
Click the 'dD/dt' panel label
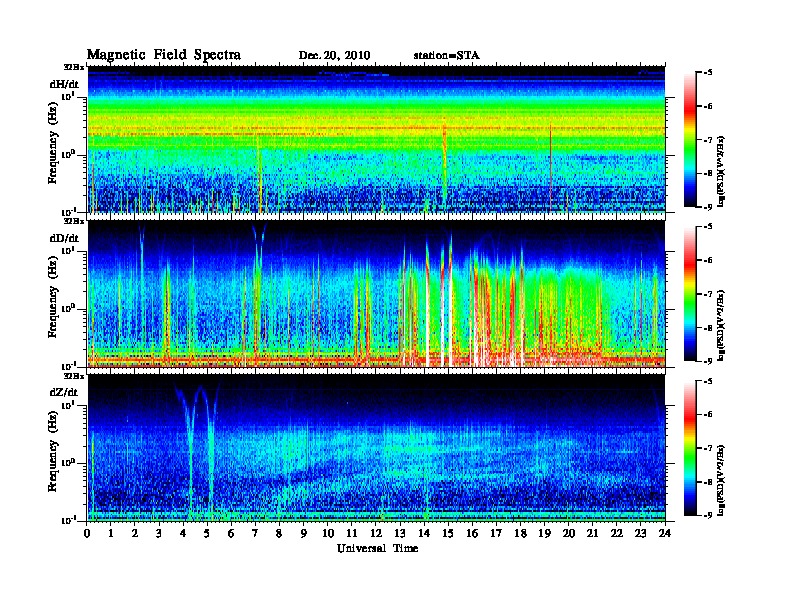pyautogui.click(x=64, y=238)
